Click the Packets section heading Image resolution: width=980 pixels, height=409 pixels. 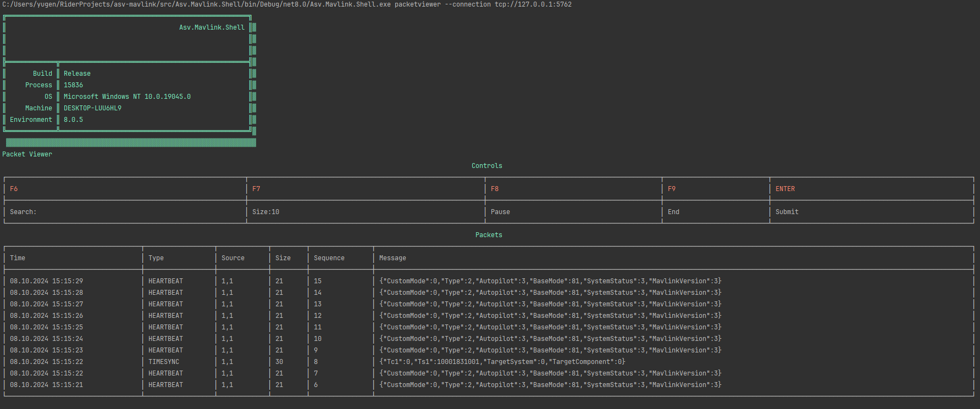pyautogui.click(x=489, y=235)
